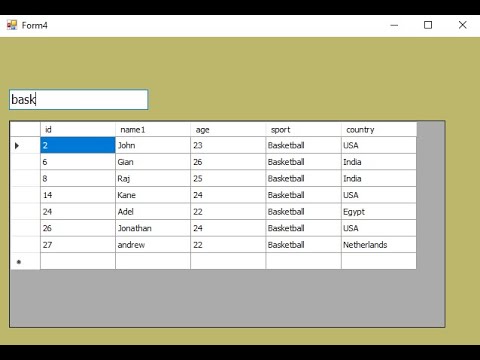
Task: Click the age cell in Kane's row
Action: (228, 195)
